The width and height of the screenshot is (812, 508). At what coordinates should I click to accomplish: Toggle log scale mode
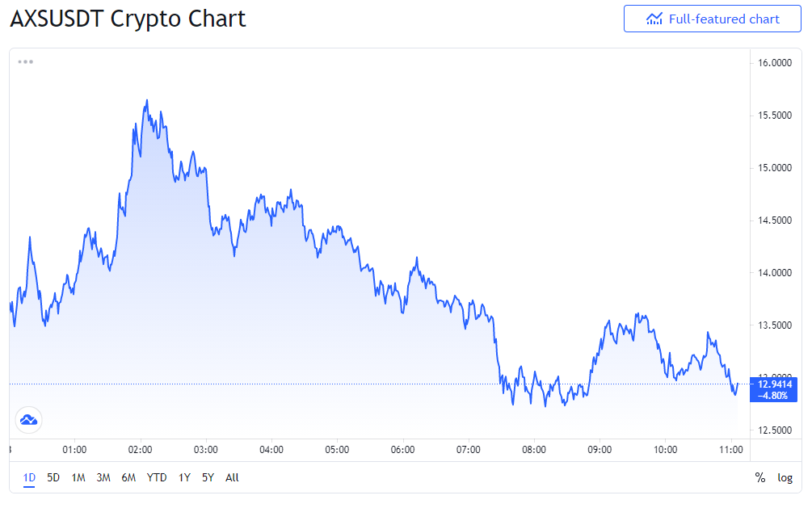(785, 477)
